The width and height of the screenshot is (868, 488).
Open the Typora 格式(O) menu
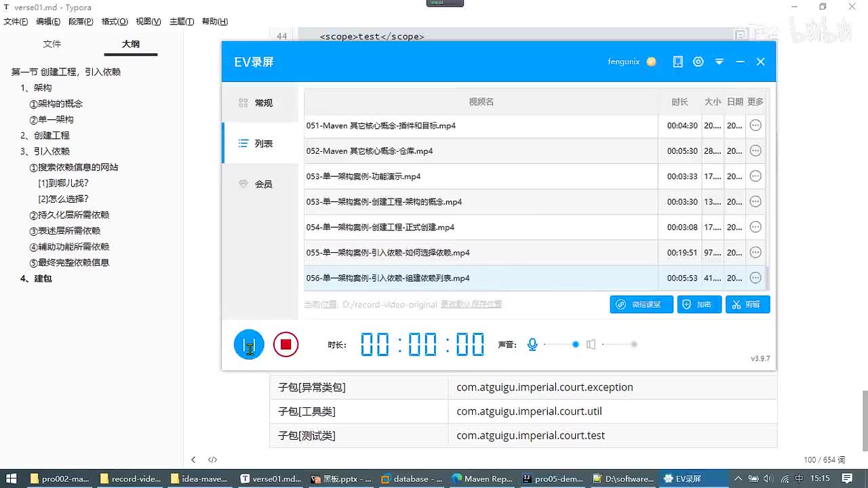[x=115, y=22]
